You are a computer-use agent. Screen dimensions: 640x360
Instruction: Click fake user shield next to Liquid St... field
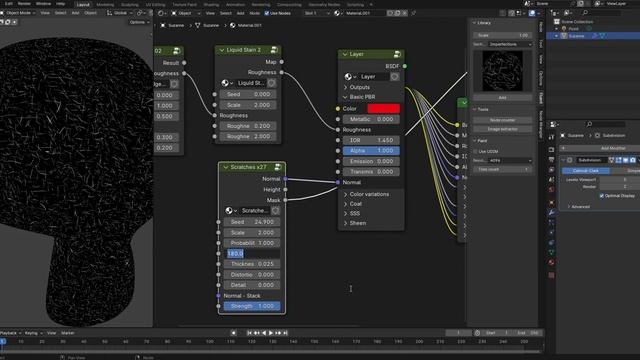pyautogui.click(x=271, y=83)
